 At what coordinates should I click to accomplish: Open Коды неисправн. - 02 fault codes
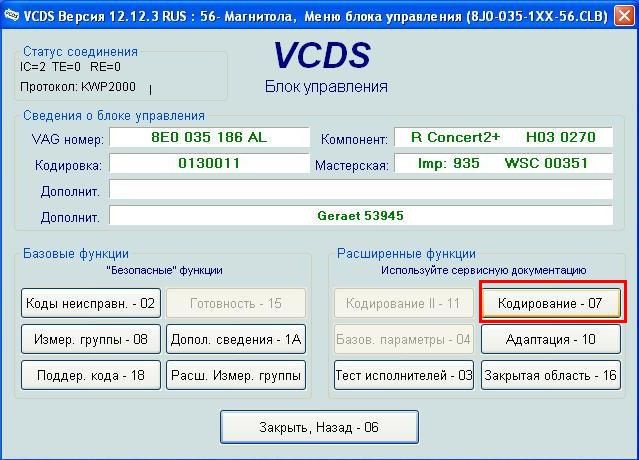pyautogui.click(x=91, y=303)
